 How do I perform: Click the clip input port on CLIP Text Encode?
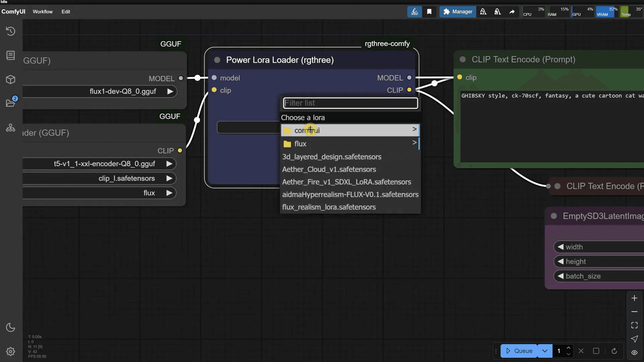pos(460,77)
